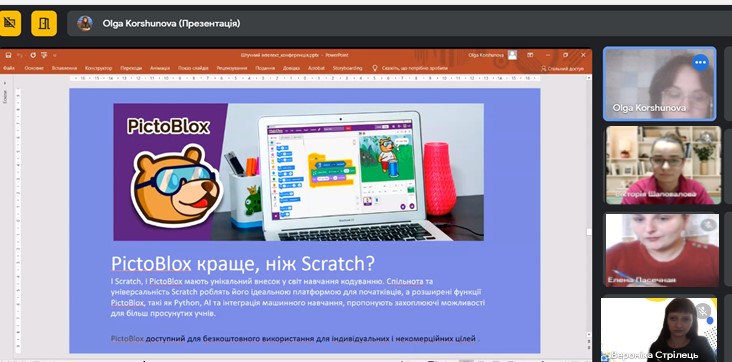Viewport: 732px width, 362px height.
Task: Open the Storyboarding ribbon tab
Action: [347, 68]
